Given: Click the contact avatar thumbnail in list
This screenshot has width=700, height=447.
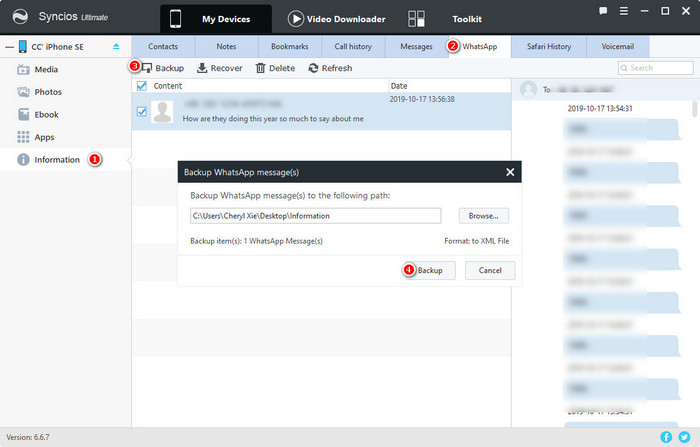Looking at the screenshot, I should tap(162, 112).
